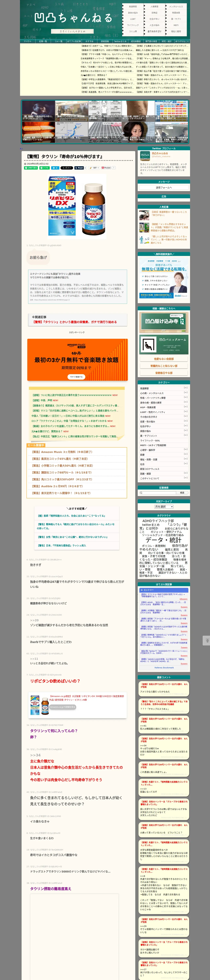Expand the LGBT・性的マイノリティ category
Image resolution: width=210 pixels, height=980 pixels.
[x=186, y=411]
